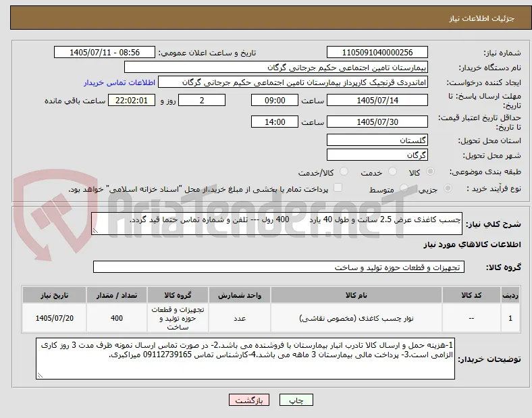The image size is (532, 418).
Task: Open the اطلاعات تماس خریدار link
Action: 119,82
